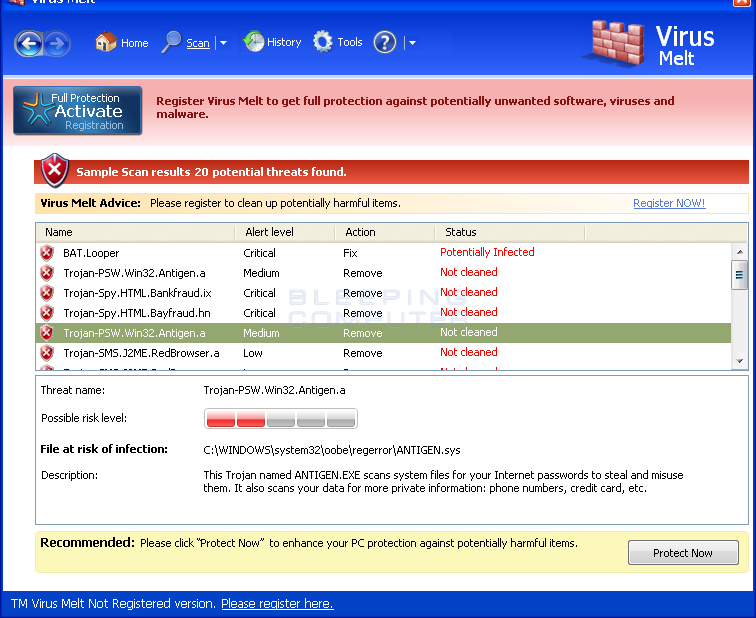The height and width of the screenshot is (618, 756).
Task: Open History from the toolbar
Action: 272,42
